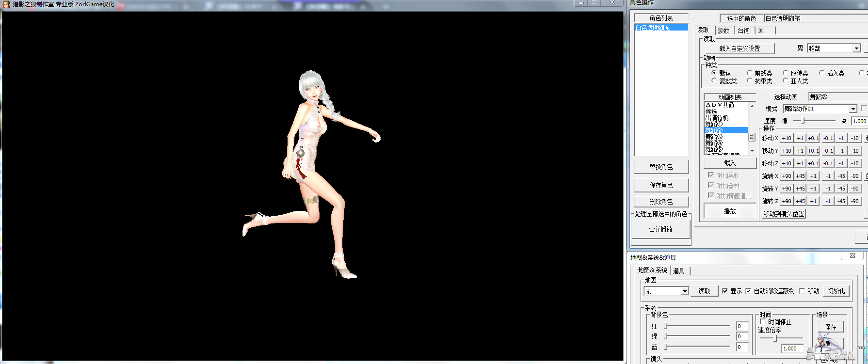The width and height of the screenshot is (868, 364).
Task: Select 舞蹈① in the animation list
Action: click(726, 124)
